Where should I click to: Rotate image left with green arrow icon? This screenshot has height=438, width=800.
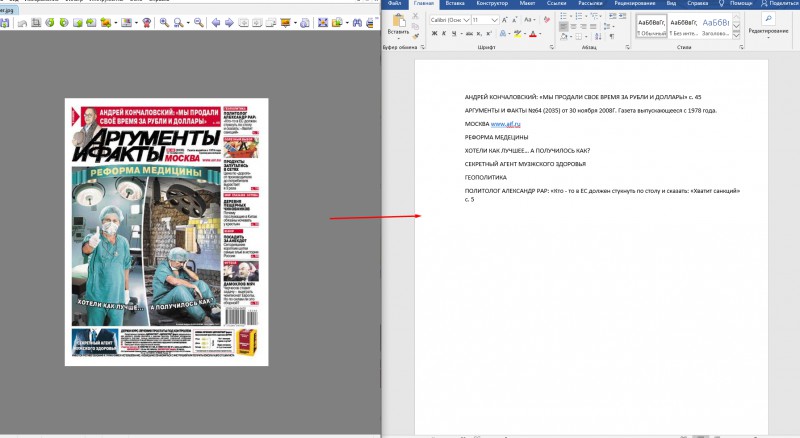[x=50, y=22]
